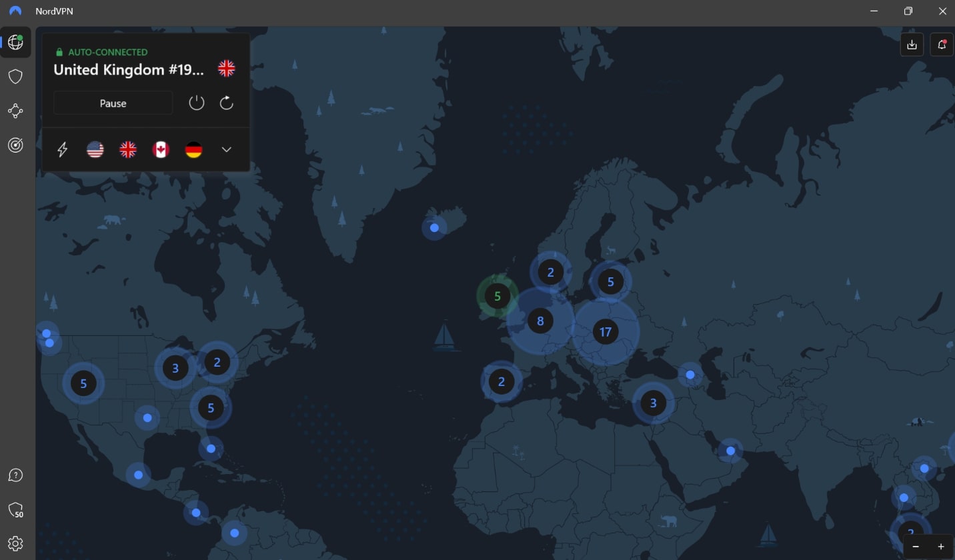Click the Quick Connect lightning bolt icon

click(x=63, y=149)
